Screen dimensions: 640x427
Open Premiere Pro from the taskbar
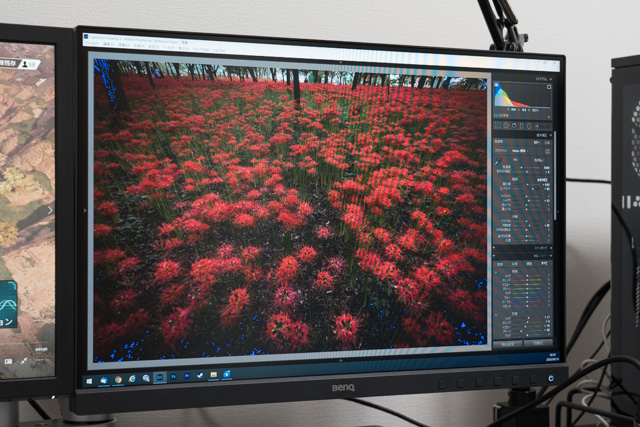click(187, 375)
